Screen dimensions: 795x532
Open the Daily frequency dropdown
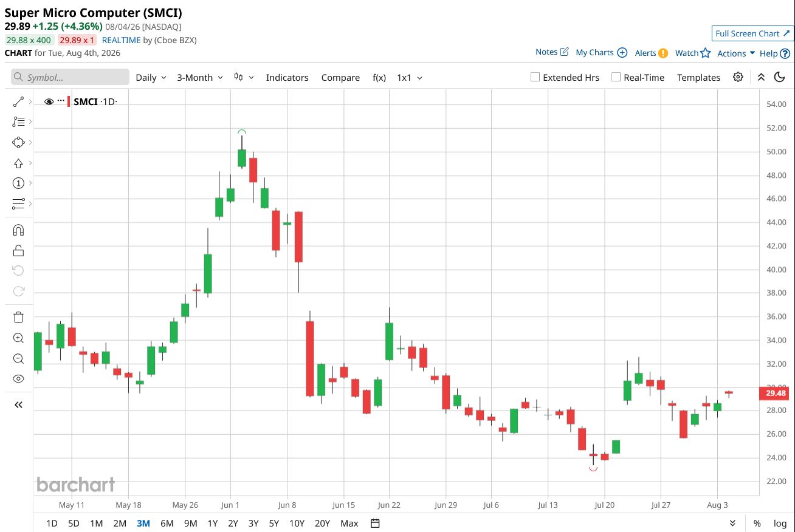[x=151, y=78]
